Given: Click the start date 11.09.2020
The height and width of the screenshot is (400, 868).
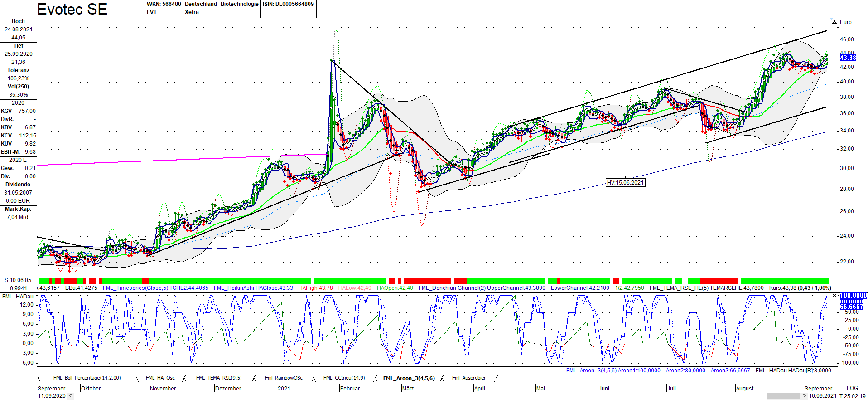Looking at the screenshot, I should click(x=52, y=396).
